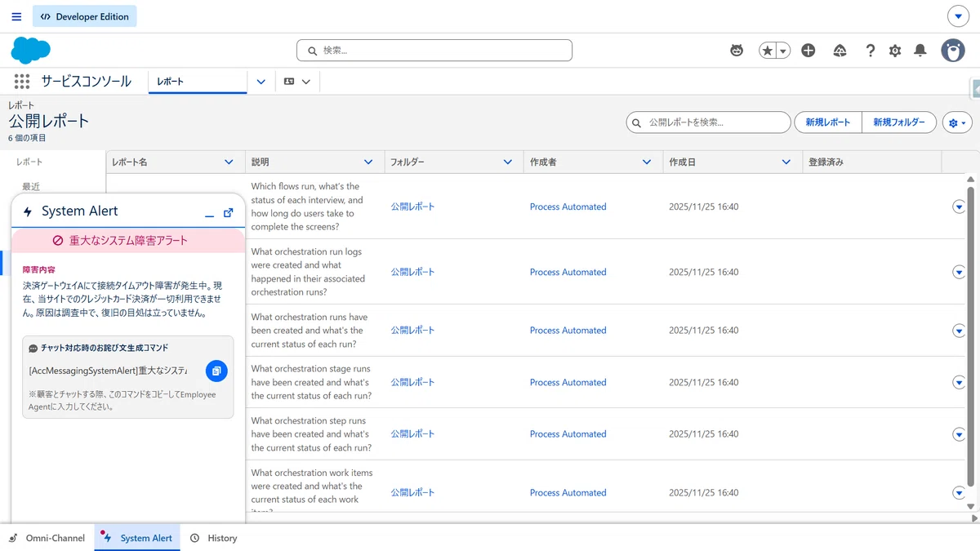
Task: Click the Setup gear icon in header
Action: [895, 51]
